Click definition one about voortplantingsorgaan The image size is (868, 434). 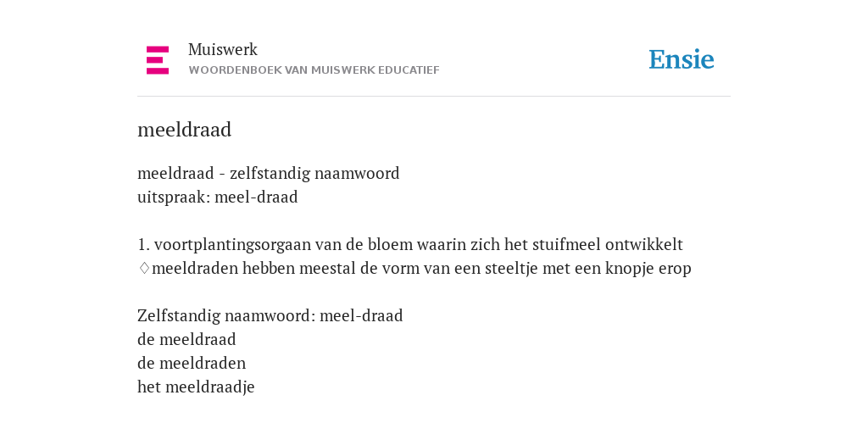click(x=410, y=245)
